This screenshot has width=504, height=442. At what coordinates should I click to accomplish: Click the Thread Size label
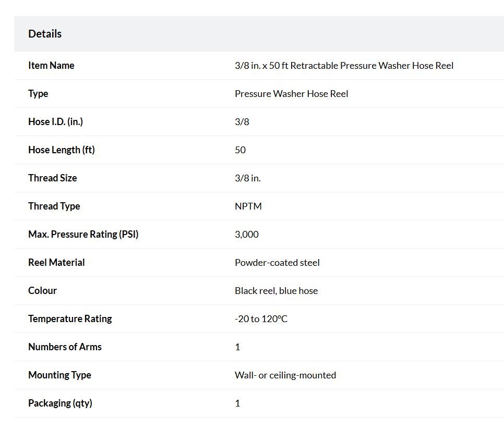pos(52,178)
